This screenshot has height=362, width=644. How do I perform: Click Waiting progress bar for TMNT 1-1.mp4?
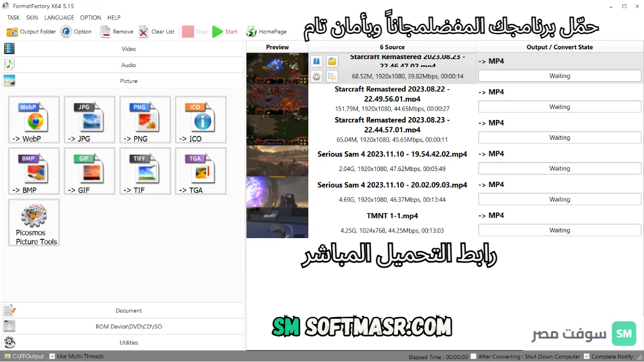click(x=560, y=230)
